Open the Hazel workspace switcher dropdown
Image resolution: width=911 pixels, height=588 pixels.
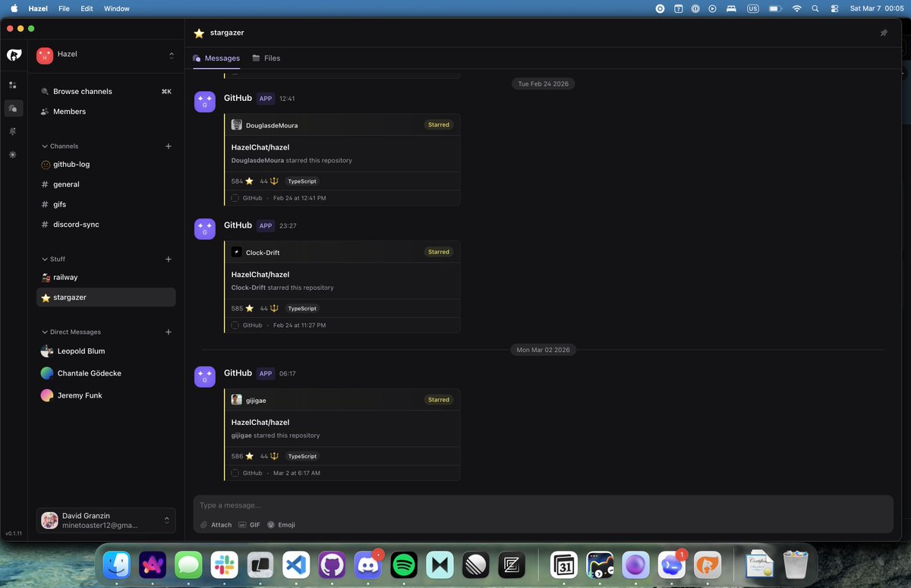coord(106,55)
